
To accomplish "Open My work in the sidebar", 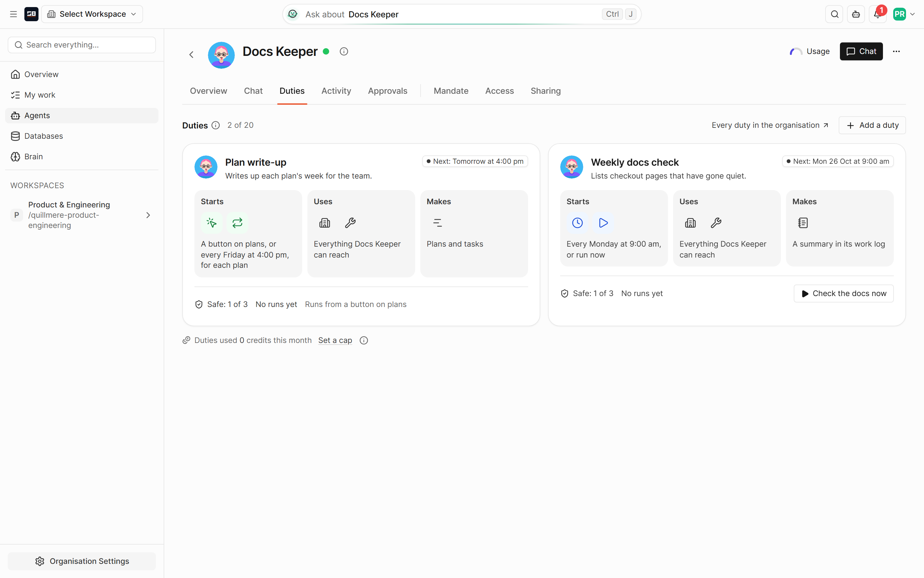I will (x=82, y=95).
